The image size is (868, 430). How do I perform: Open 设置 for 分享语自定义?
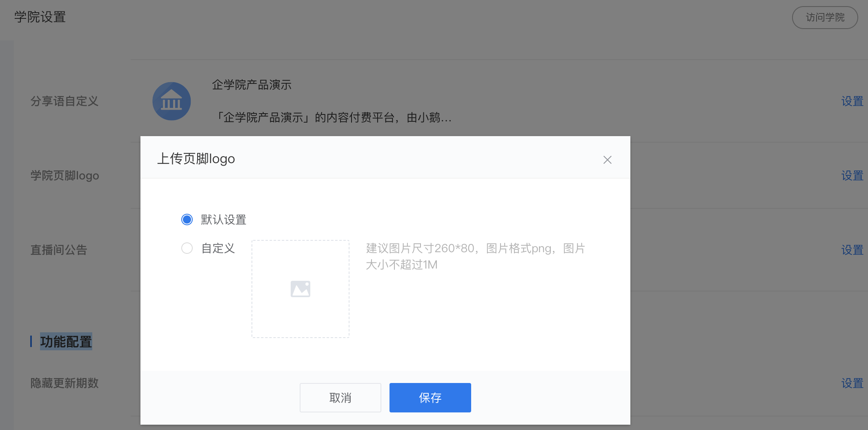(852, 101)
